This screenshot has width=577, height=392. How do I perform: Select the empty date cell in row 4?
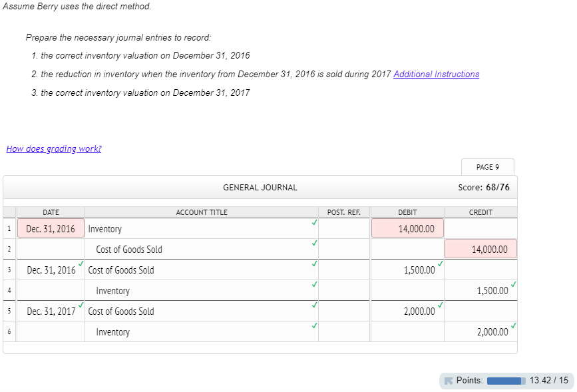[51, 290]
